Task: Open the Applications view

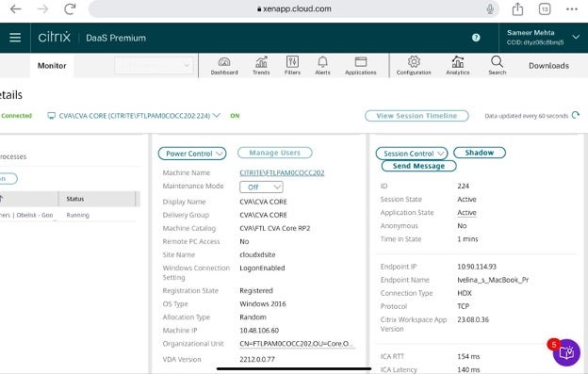Action: (360, 66)
